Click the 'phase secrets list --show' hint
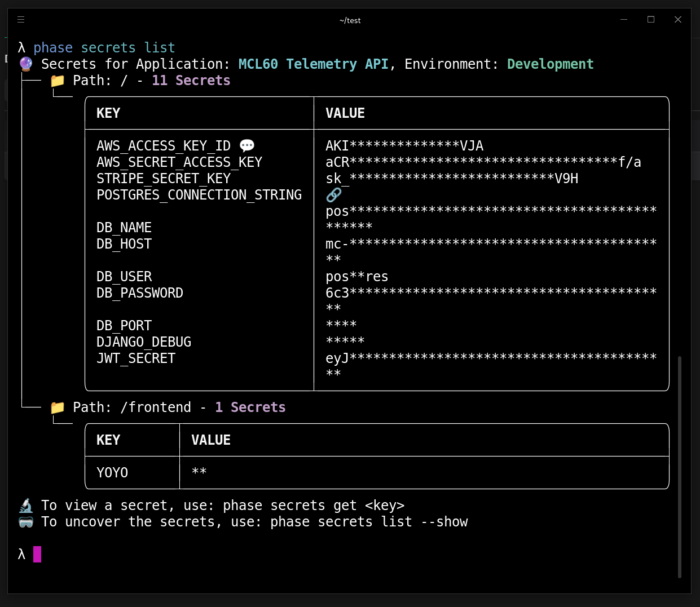Image resolution: width=700 pixels, height=607 pixels. coord(369,522)
